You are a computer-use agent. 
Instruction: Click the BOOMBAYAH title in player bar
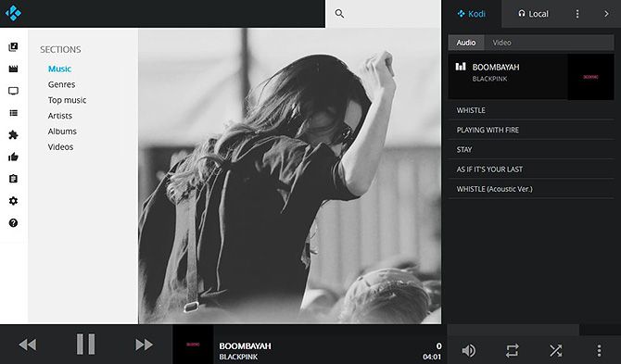point(245,345)
